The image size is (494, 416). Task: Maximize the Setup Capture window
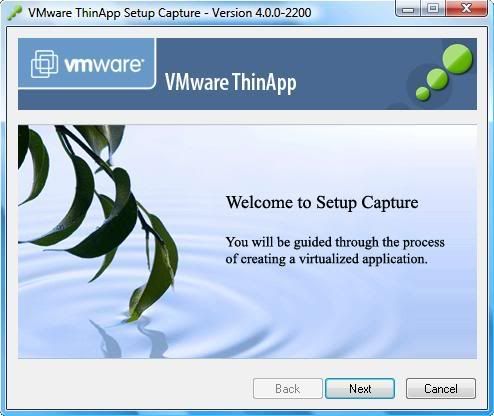(433, 8)
